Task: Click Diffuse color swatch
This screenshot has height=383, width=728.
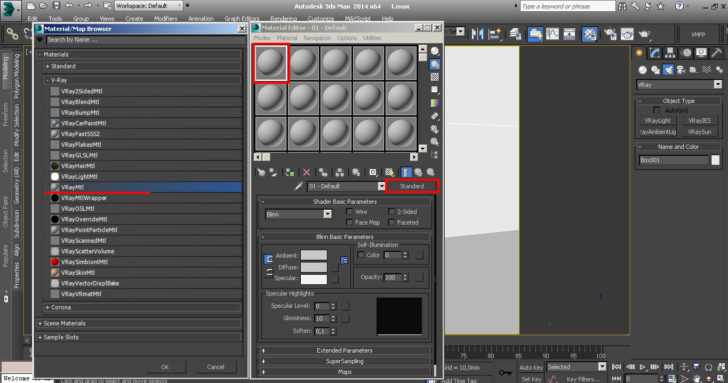Action: 314,267
